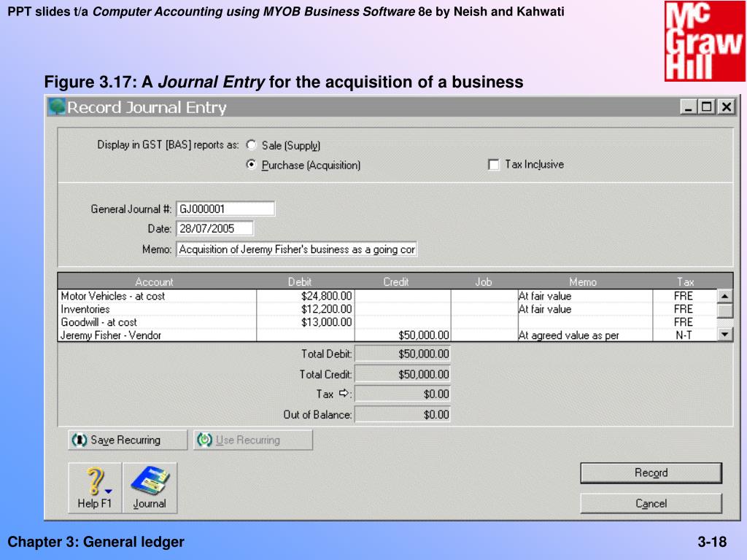Click the Total Credit value field

(x=403, y=374)
